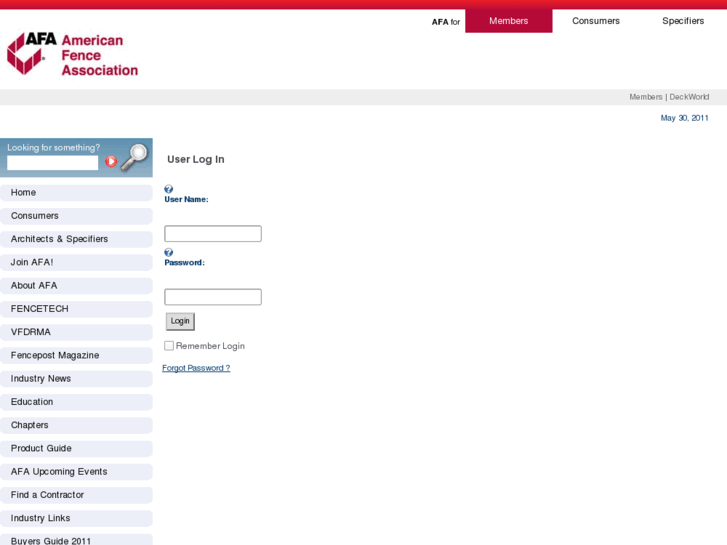
Task: Click the Password: label
Action: [x=185, y=263]
